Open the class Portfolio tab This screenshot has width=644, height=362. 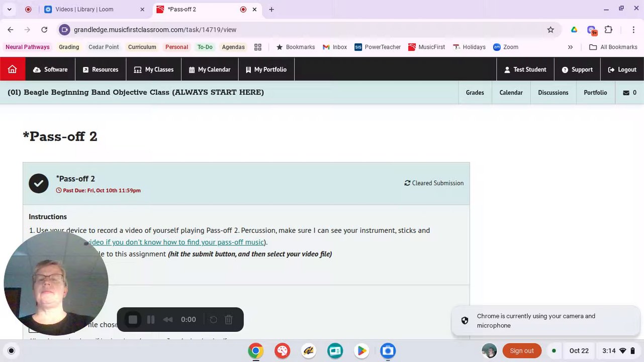point(595,93)
